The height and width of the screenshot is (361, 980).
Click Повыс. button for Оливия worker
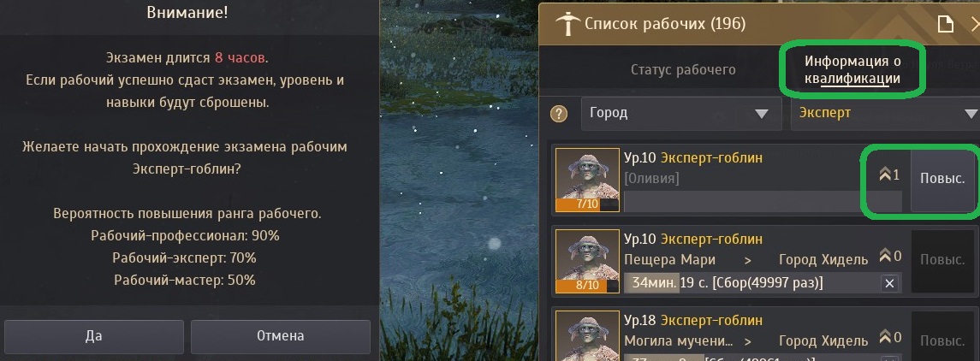tap(941, 177)
